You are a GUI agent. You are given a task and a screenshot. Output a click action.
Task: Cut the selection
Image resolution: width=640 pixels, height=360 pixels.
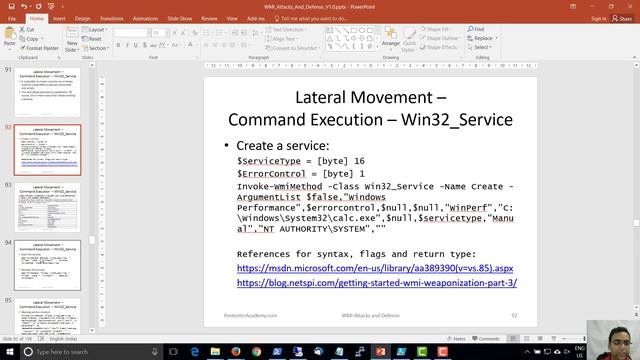(x=27, y=29)
